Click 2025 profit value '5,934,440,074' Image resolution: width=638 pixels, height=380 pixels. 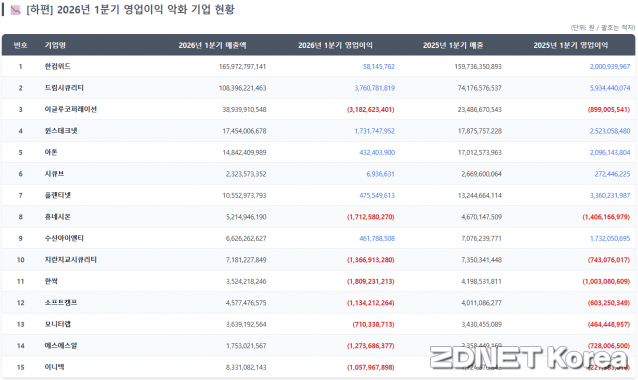tap(610, 88)
